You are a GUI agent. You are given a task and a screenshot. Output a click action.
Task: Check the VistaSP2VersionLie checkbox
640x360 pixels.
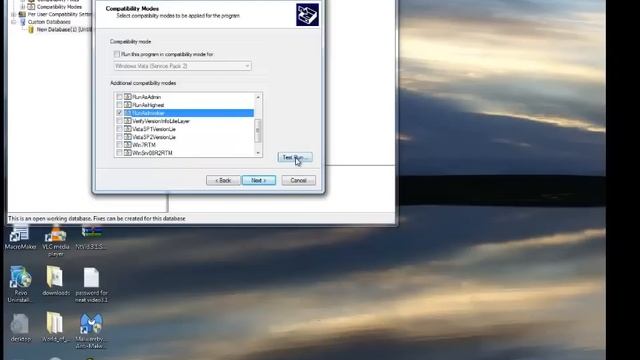(119, 137)
